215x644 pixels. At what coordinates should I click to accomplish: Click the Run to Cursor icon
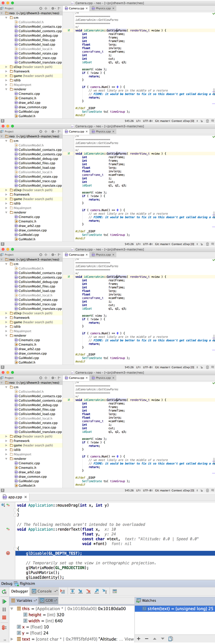point(104,591)
